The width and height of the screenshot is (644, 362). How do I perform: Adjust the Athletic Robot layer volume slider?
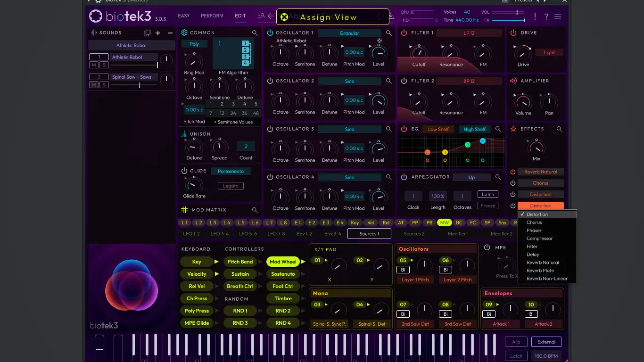pyautogui.click(x=134, y=65)
